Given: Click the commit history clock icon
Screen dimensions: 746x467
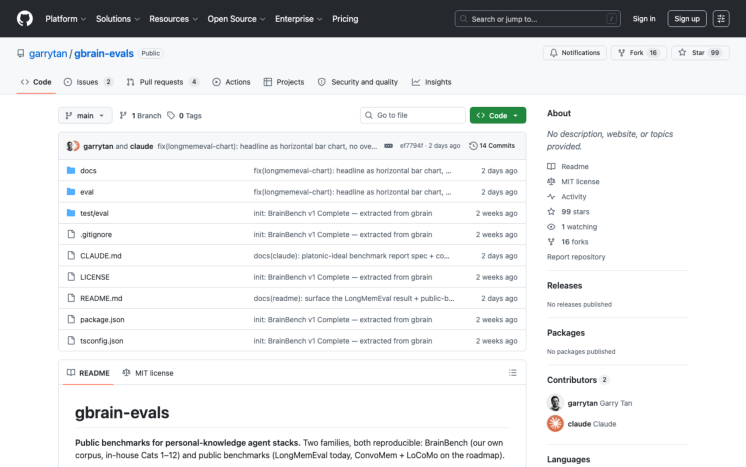Looking at the screenshot, I should 473,146.
